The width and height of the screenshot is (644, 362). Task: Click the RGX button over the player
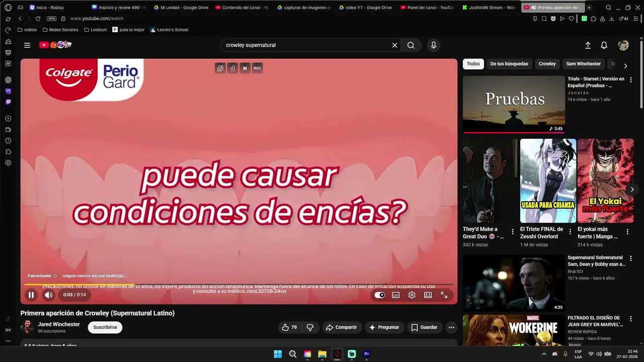(257, 68)
